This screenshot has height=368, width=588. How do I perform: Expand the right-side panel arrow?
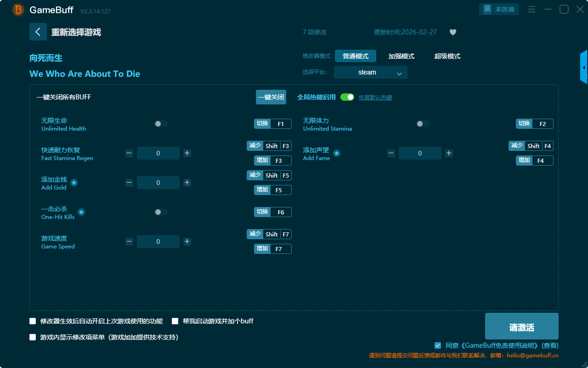[x=584, y=68]
